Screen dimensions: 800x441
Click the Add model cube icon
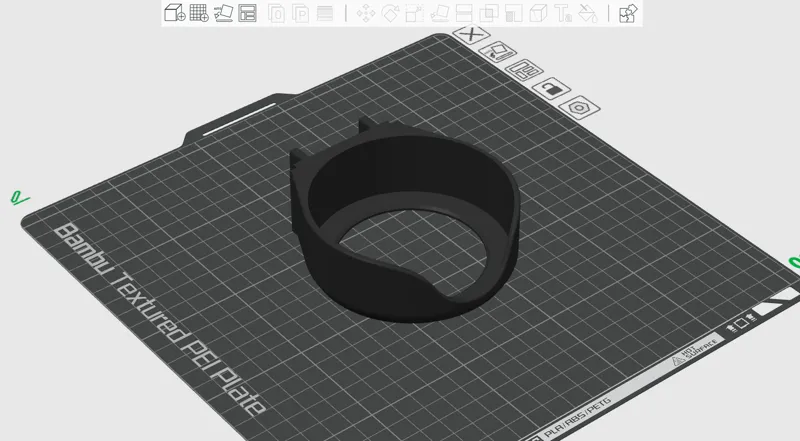point(174,13)
